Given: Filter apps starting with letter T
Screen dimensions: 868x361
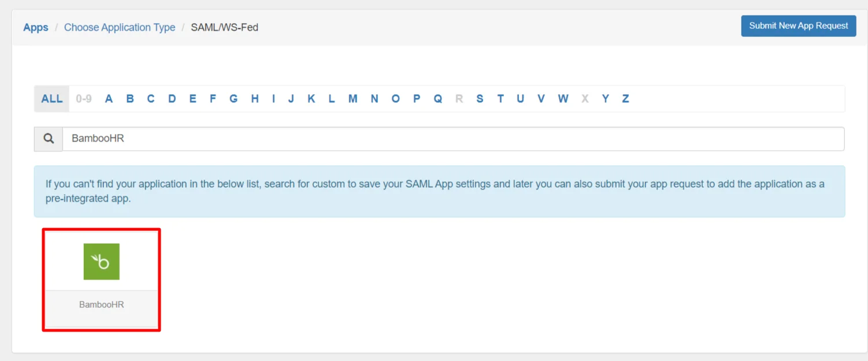Looking at the screenshot, I should coord(500,98).
